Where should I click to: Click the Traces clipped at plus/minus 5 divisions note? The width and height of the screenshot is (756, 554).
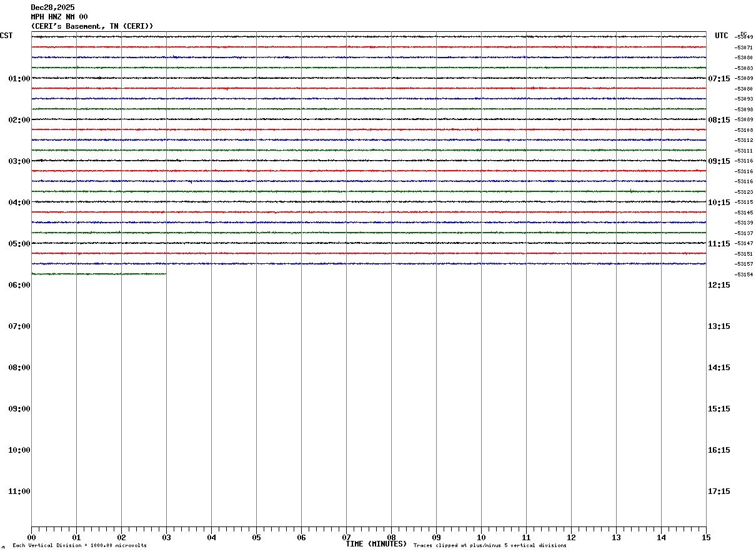pos(490,546)
